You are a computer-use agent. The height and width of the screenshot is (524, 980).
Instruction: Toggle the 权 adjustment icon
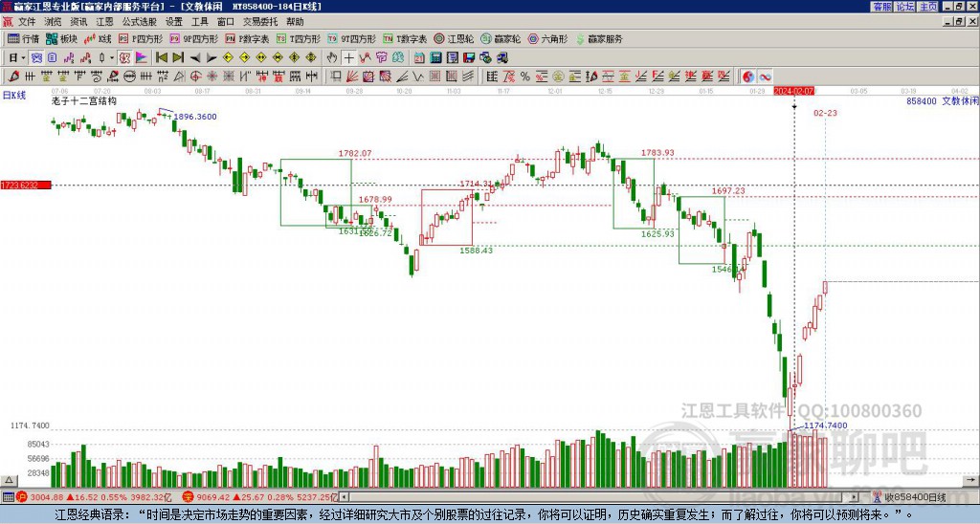click(x=124, y=58)
